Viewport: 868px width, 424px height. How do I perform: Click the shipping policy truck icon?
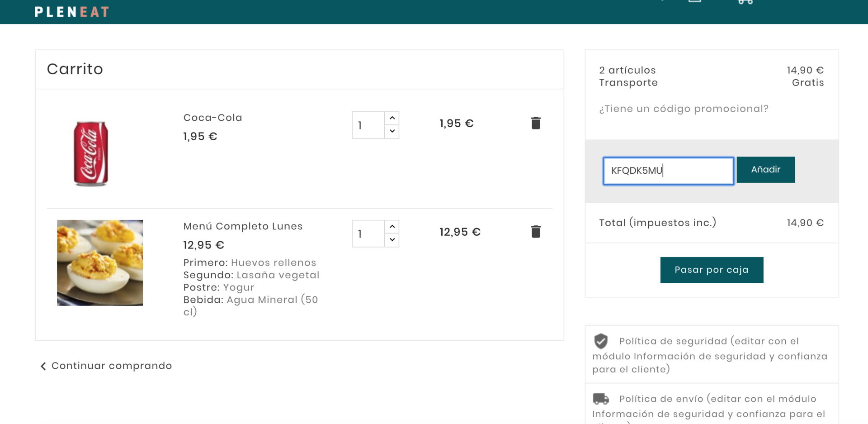(x=601, y=399)
